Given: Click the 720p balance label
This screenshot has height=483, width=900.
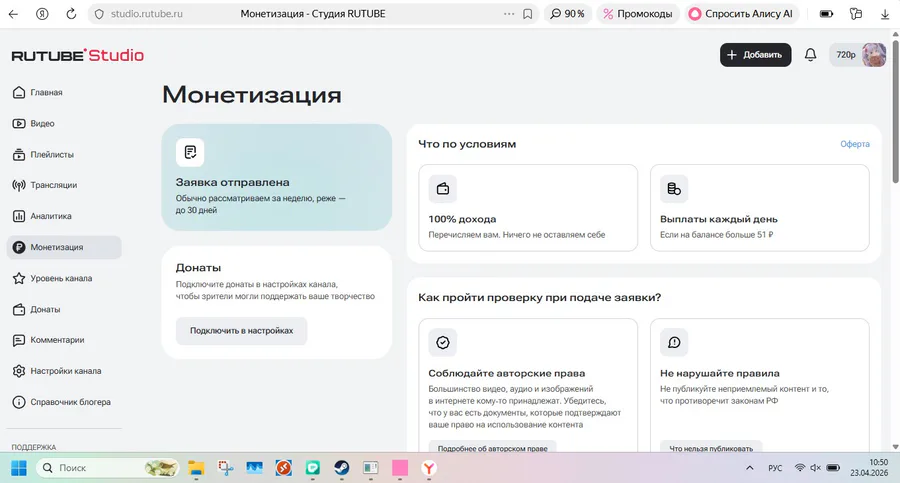Looking at the screenshot, I should click(x=845, y=55).
